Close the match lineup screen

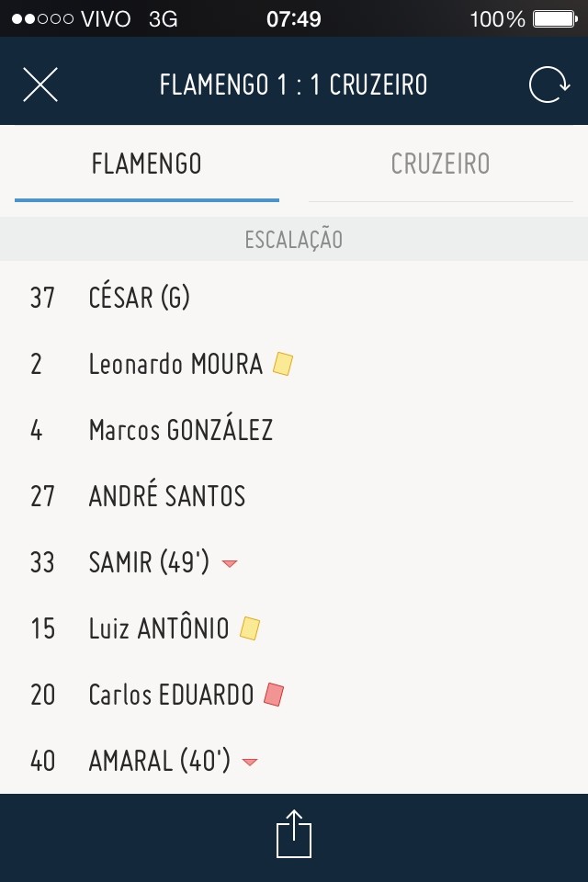point(40,85)
